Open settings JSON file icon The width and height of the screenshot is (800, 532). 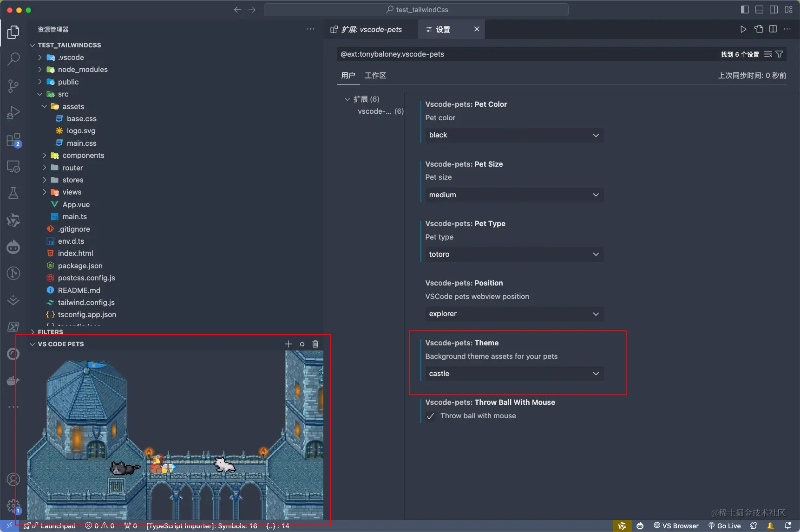(x=759, y=29)
